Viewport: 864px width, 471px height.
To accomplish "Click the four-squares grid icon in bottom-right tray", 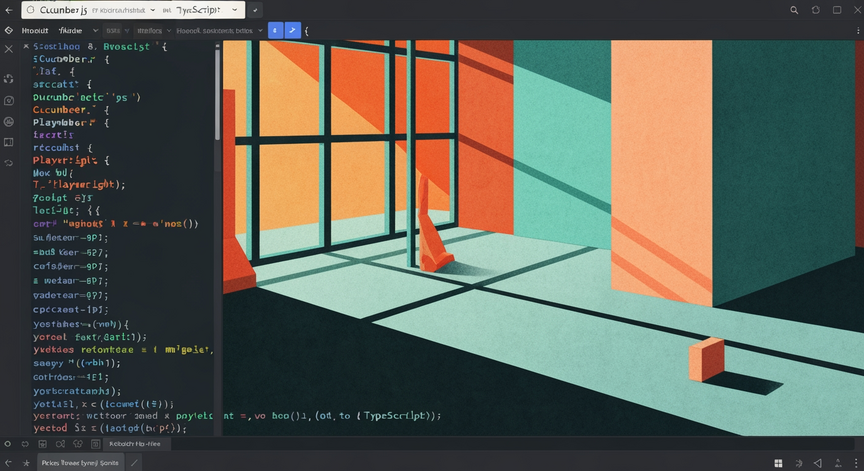I will click(778, 463).
